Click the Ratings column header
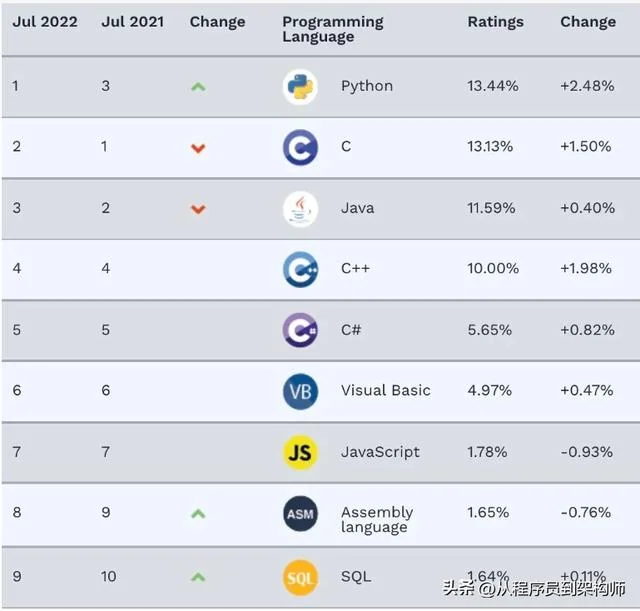 tap(496, 22)
